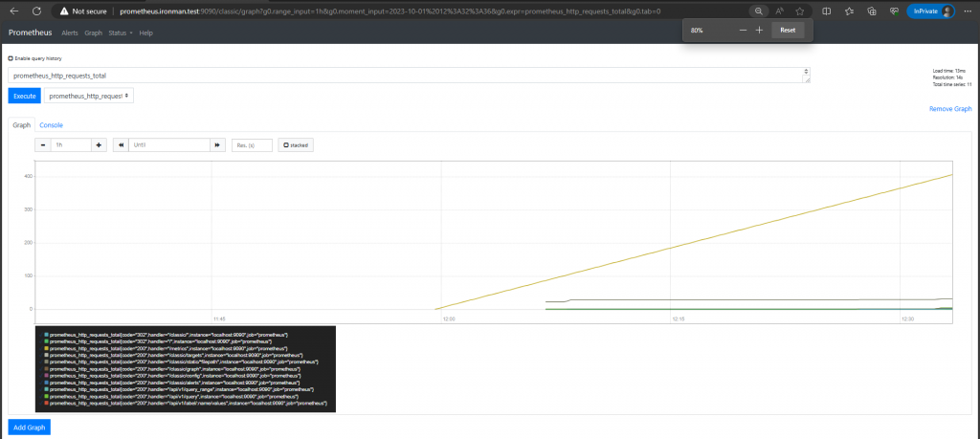The height and width of the screenshot is (439, 980).
Task: Open the Help page
Action: point(146,33)
